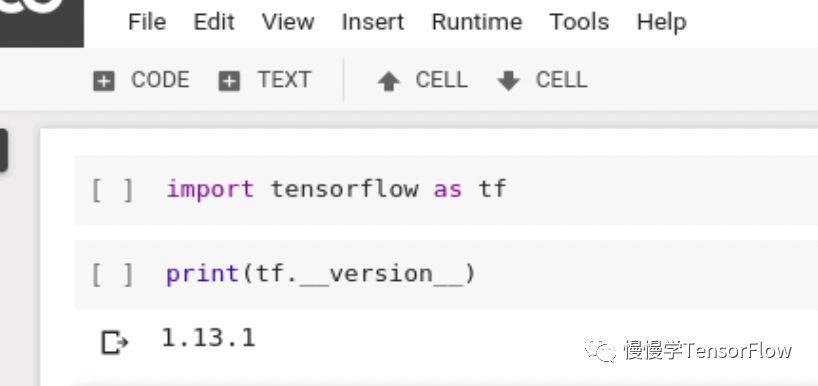Open the Tools menu
Screen dimensions: 818x386
point(579,22)
